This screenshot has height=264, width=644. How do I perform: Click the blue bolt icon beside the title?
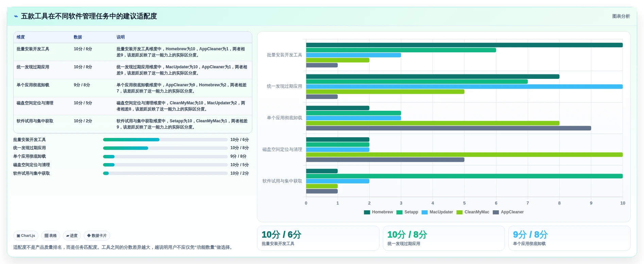16,16
